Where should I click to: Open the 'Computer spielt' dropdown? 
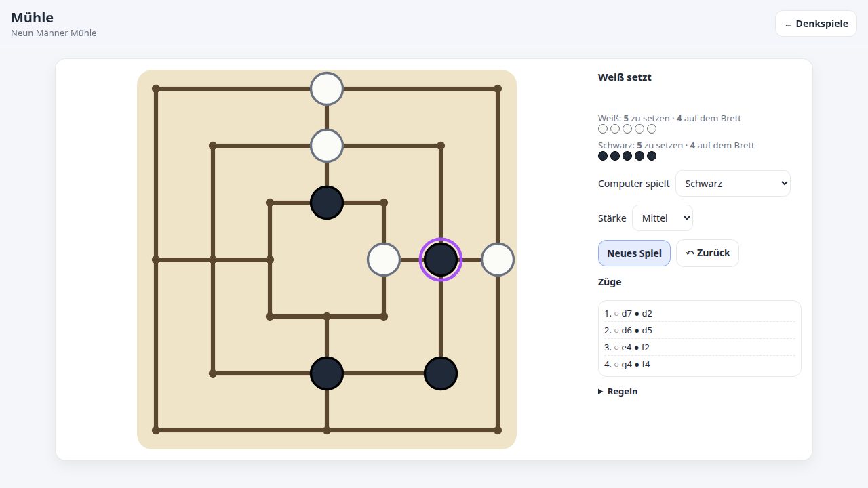733,184
